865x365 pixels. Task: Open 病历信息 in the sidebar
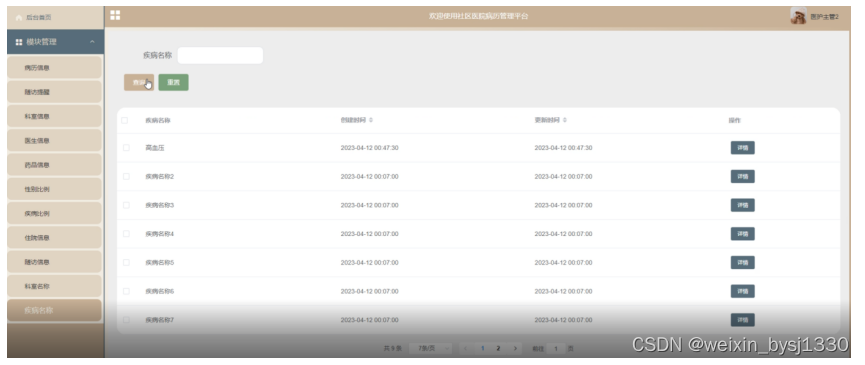tap(54, 68)
